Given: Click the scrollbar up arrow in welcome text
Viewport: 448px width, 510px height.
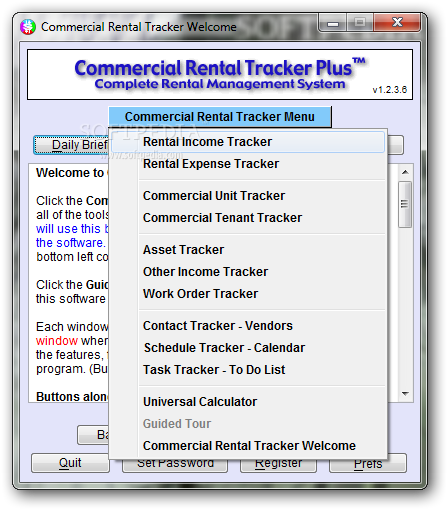Looking at the screenshot, I should [x=405, y=172].
